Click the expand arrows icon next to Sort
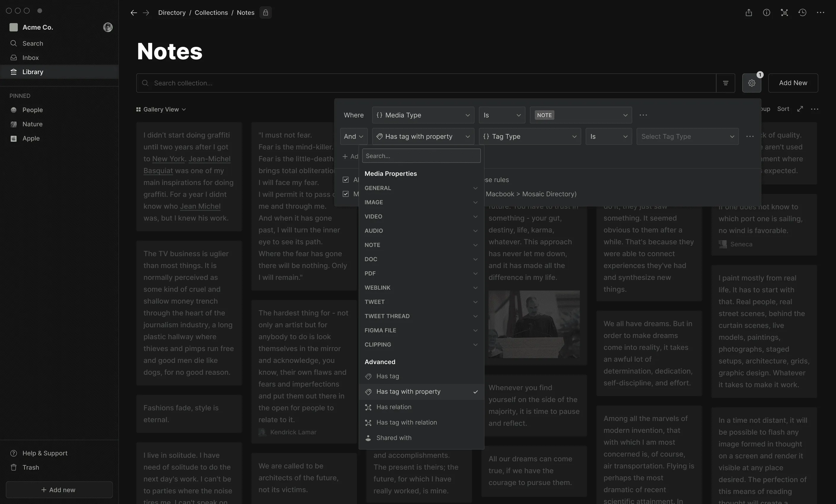This screenshot has height=504, width=836. pos(800,109)
